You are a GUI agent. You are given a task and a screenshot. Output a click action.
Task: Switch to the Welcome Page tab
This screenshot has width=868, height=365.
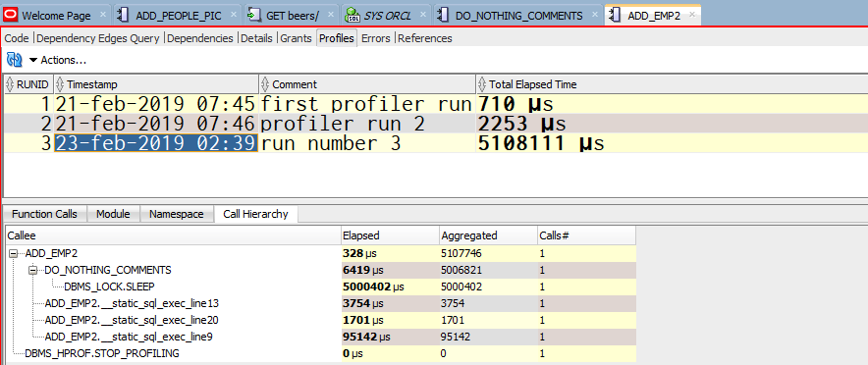point(56,16)
